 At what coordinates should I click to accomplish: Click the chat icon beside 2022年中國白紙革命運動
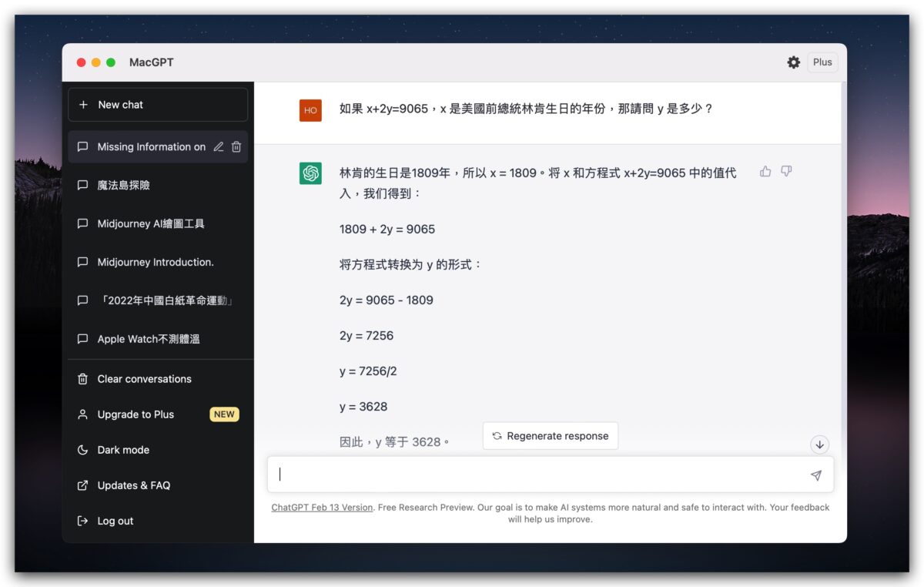[x=82, y=300]
